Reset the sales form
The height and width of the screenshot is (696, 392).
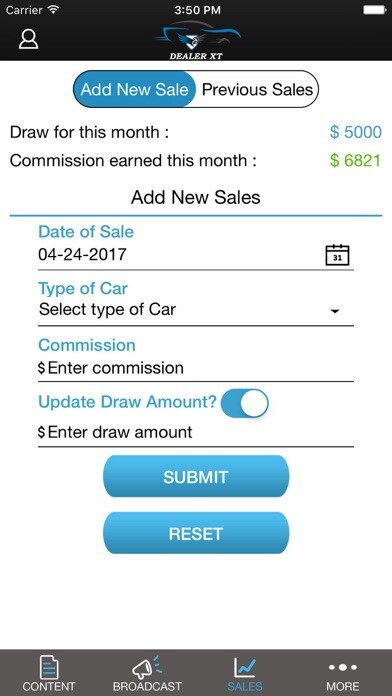(x=196, y=533)
